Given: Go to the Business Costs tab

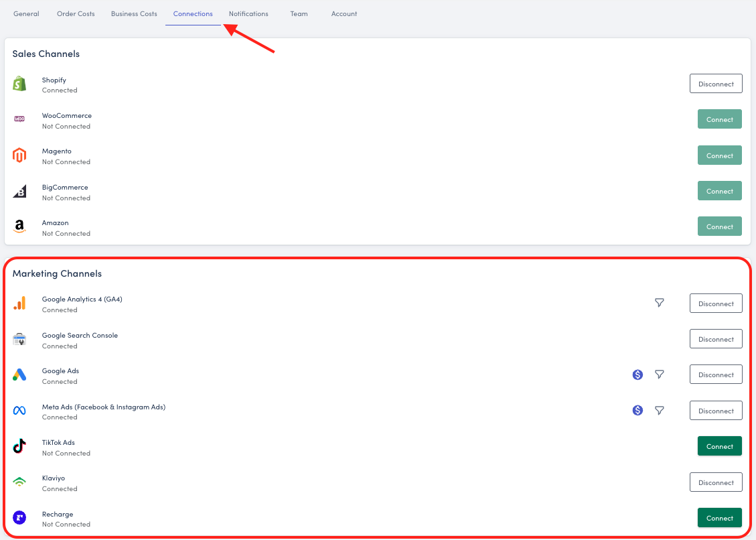Looking at the screenshot, I should click(x=134, y=14).
